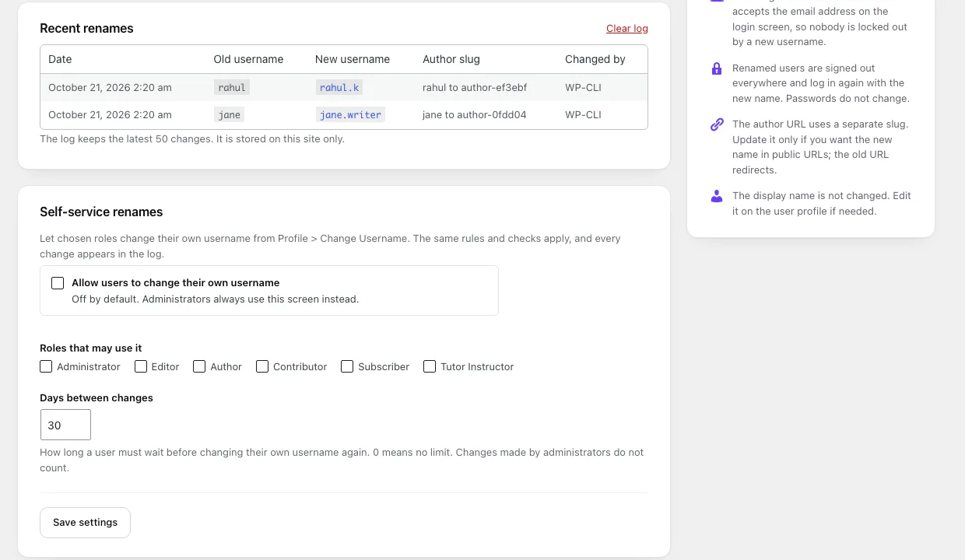Click the 'Roles that may use it' label
Viewport: 965px width, 560px height.
click(x=91, y=348)
